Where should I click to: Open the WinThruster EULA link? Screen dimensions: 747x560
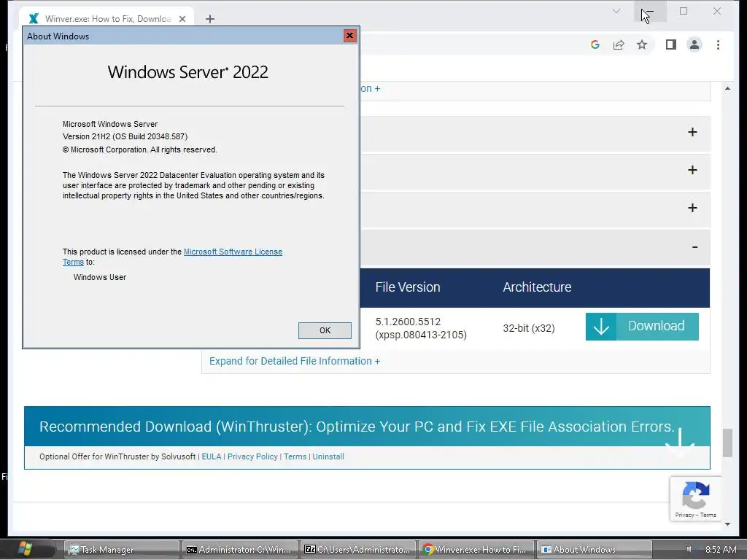212,456
